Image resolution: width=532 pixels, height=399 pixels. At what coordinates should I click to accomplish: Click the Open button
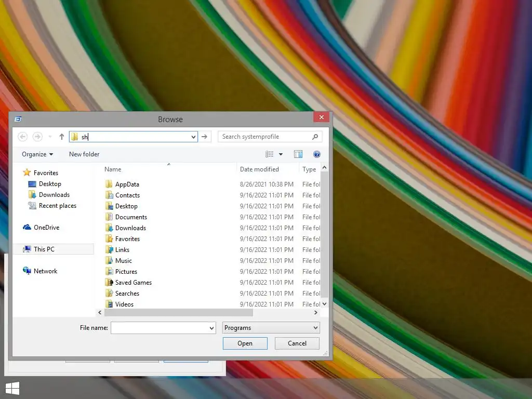point(245,343)
